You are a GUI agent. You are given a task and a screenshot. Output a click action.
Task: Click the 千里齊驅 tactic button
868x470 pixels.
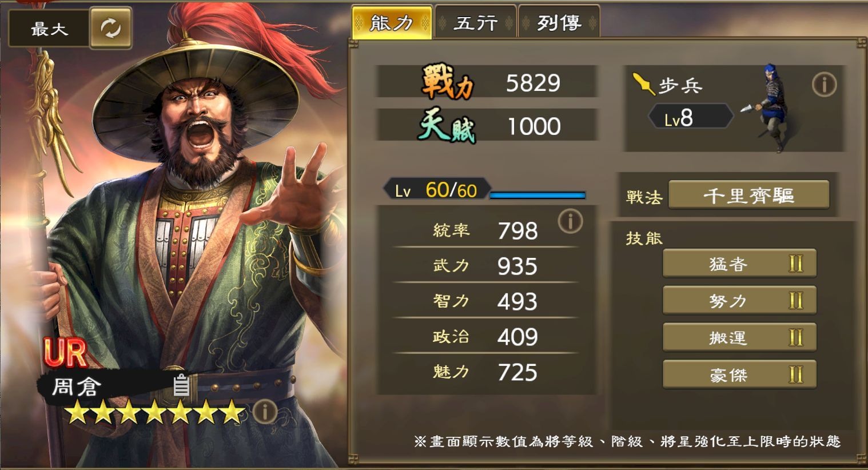[748, 196]
